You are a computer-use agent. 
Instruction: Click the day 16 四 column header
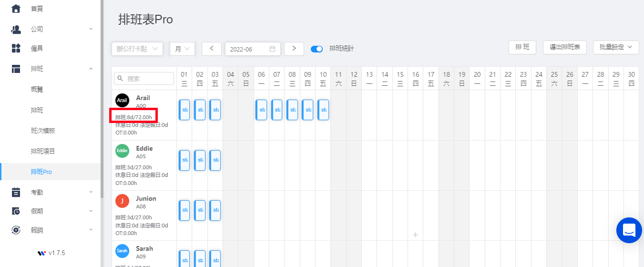pos(415,79)
